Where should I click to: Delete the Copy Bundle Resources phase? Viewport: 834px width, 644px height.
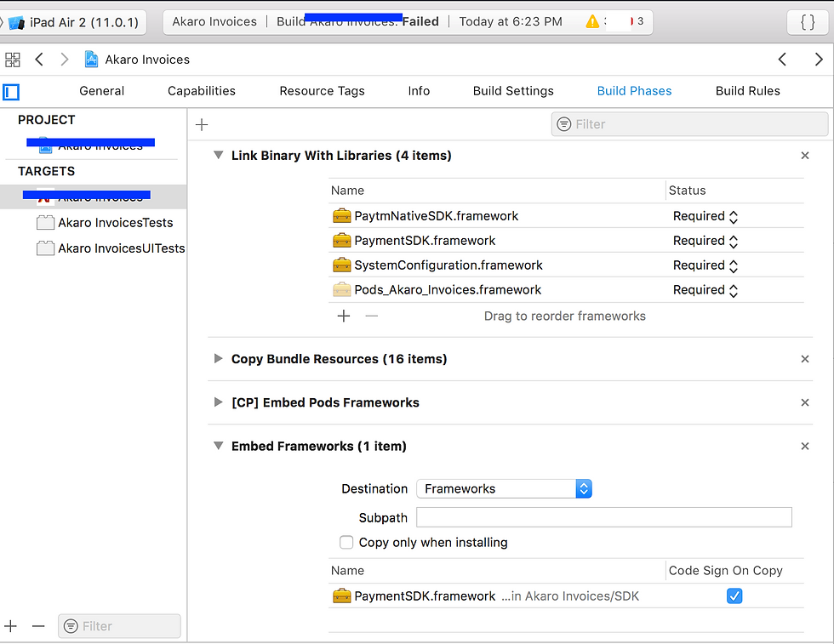805,359
